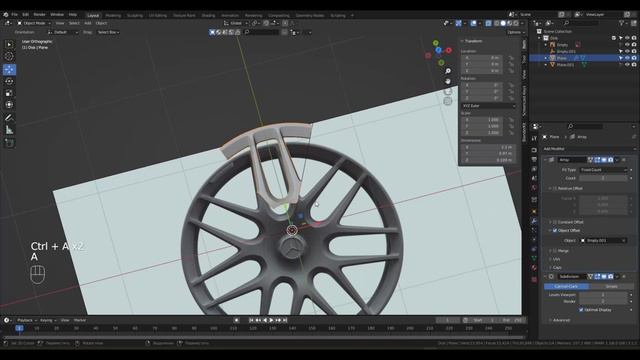Open the Texture properties checker tab
The width and height of the screenshot is (640, 360).
coord(534,280)
